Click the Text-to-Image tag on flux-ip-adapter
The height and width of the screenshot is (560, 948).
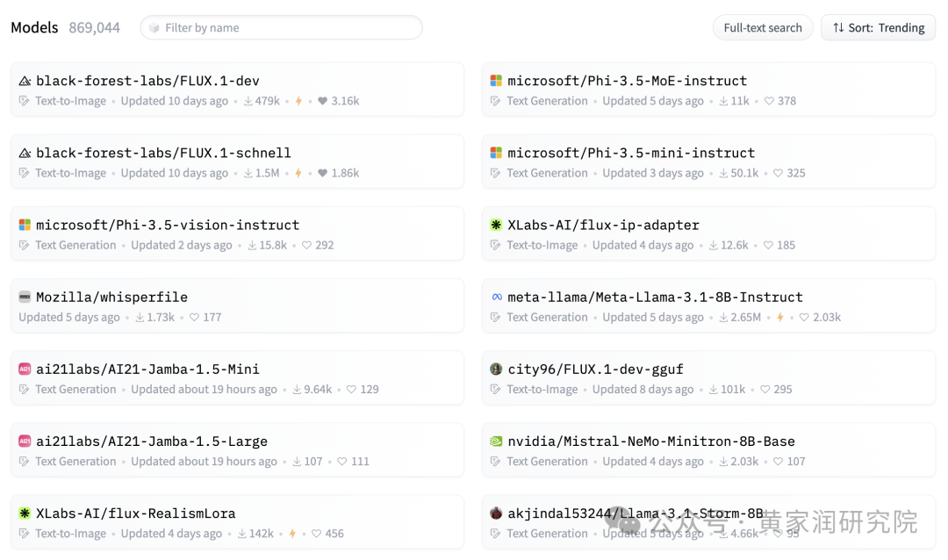click(542, 245)
